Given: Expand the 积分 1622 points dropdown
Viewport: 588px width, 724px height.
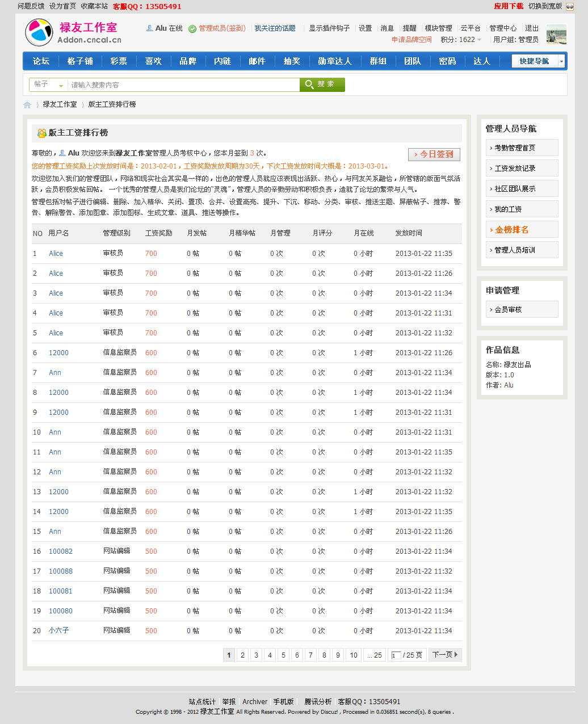Looking at the screenshot, I should click(479, 40).
